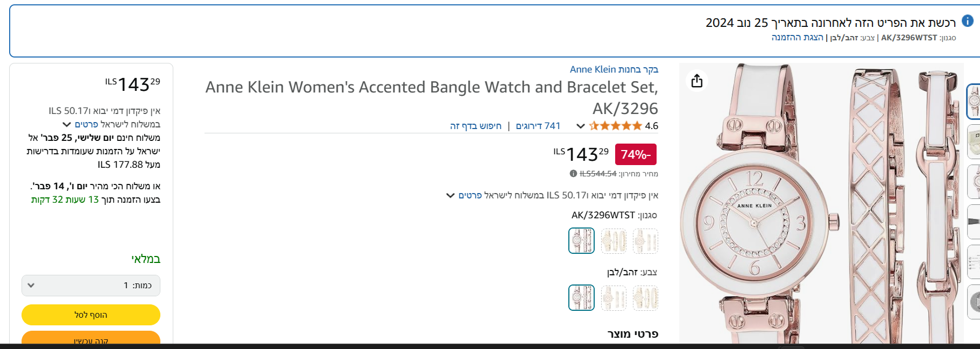This screenshot has width=980, height=349.
Task: Select the middle style option swatch
Action: tap(614, 241)
